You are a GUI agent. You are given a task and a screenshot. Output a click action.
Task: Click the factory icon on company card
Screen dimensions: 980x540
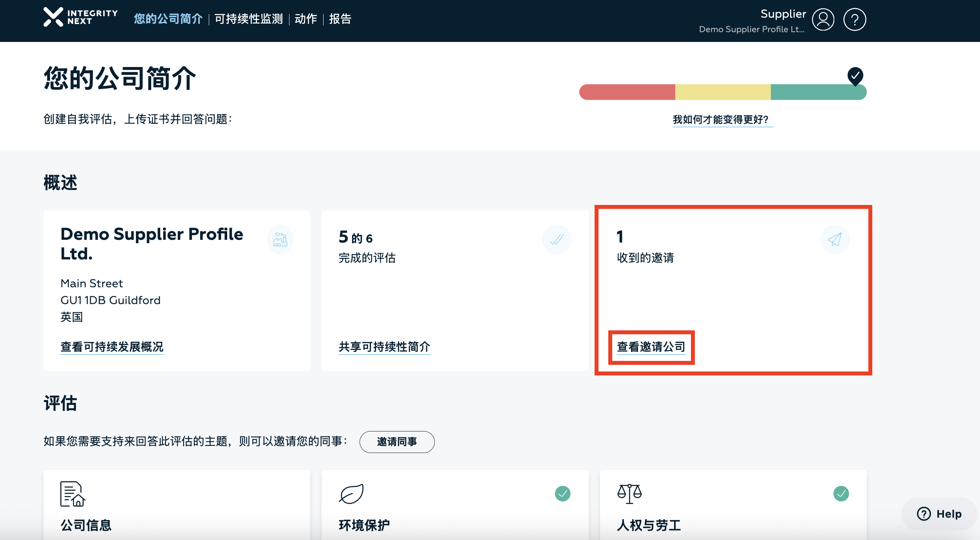coord(280,239)
